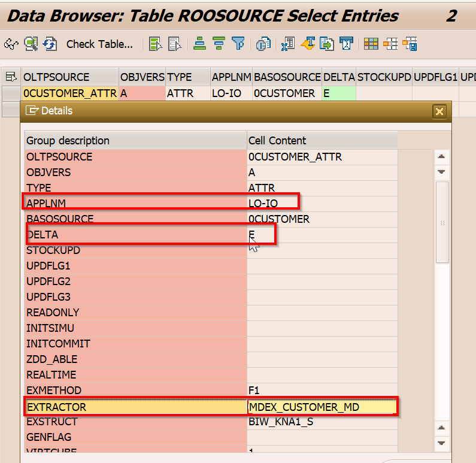Click the Change Layout colored grid icon

[x=371, y=44]
